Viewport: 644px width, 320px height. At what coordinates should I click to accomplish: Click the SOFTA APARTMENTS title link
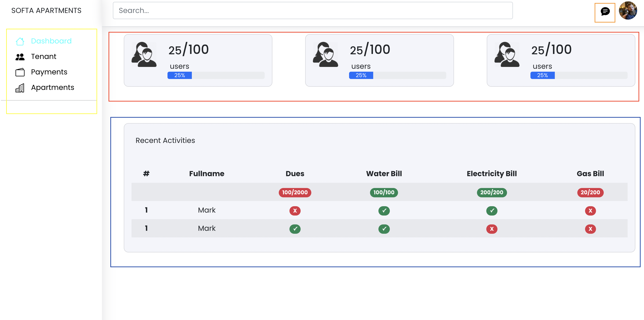click(46, 10)
